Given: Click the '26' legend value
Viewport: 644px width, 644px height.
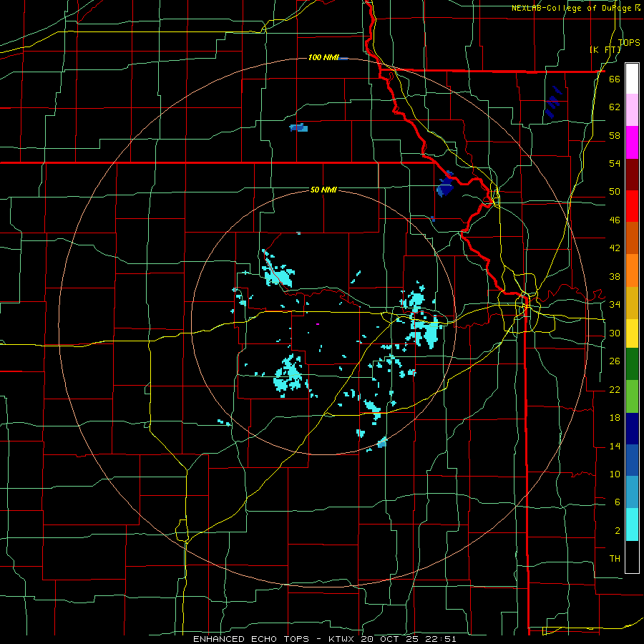Looking at the screenshot, I should tap(615, 361).
